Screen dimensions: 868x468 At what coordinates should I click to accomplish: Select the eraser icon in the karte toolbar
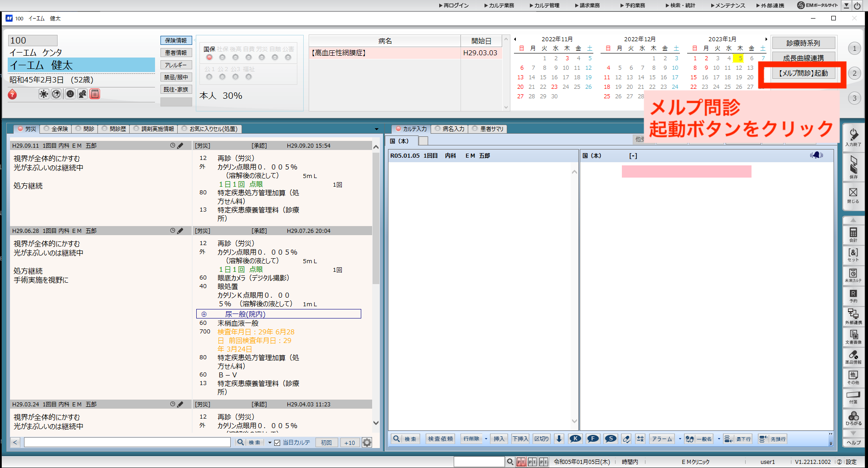pyautogui.click(x=626, y=439)
